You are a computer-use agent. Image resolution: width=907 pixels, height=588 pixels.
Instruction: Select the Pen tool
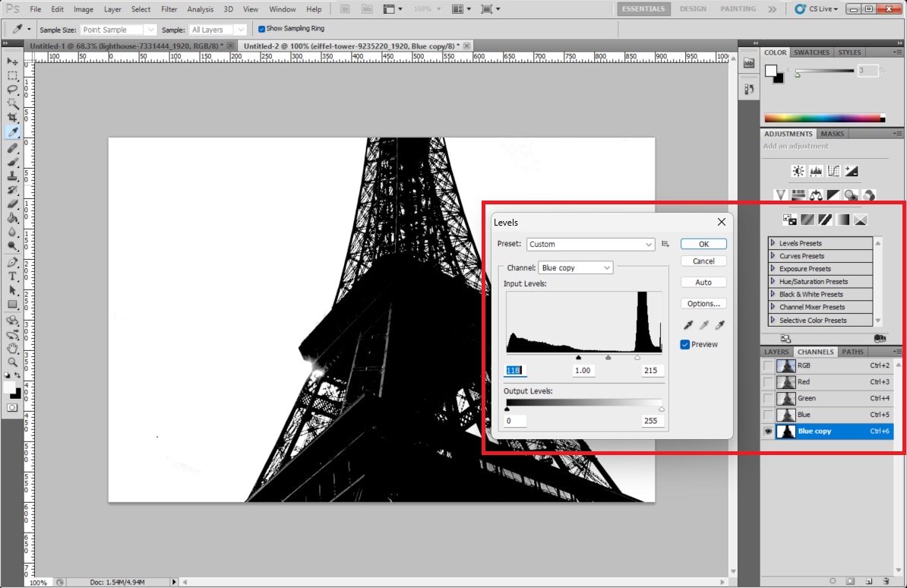(12, 262)
